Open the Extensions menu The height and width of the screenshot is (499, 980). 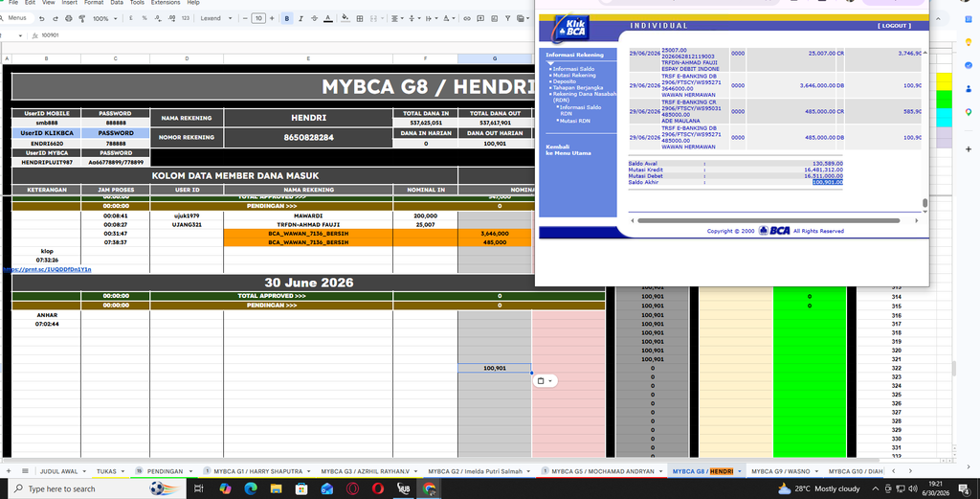click(165, 3)
